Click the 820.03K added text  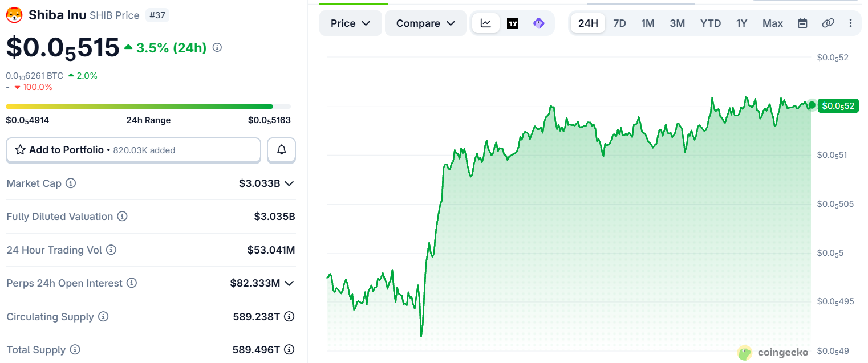144,150
